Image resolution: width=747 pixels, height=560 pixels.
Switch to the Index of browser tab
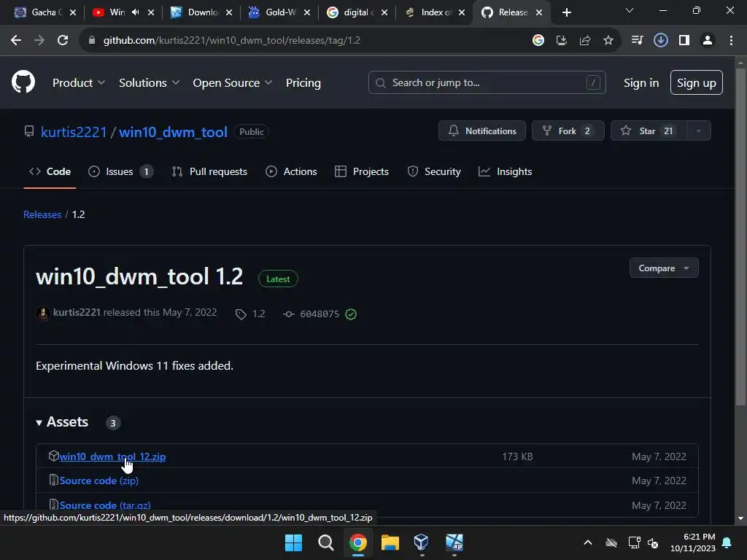435,12
